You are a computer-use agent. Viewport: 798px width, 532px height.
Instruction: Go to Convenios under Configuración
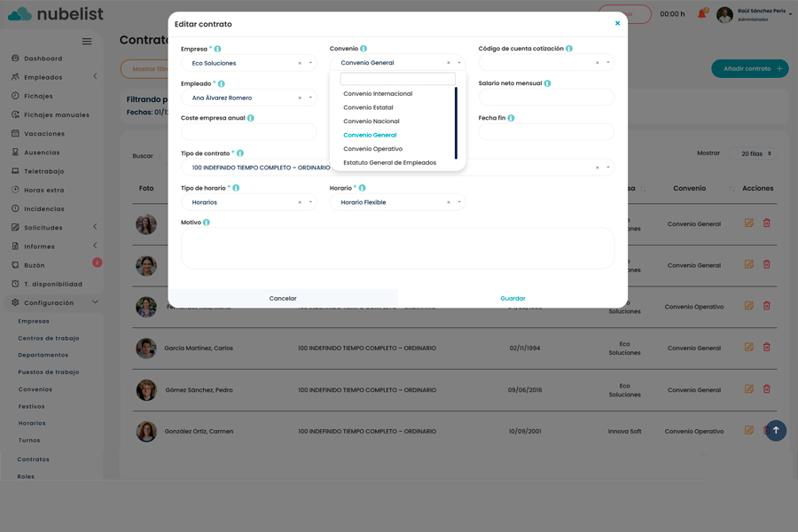35,389
